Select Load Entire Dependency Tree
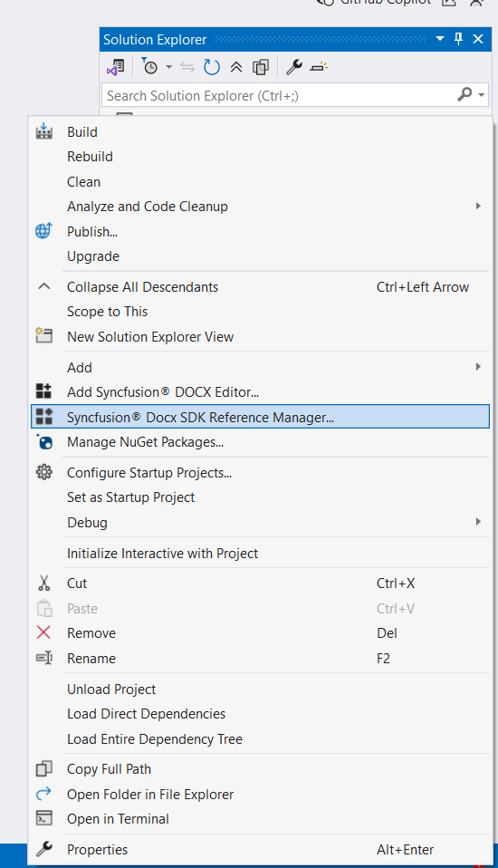The image size is (498, 868). 155,739
